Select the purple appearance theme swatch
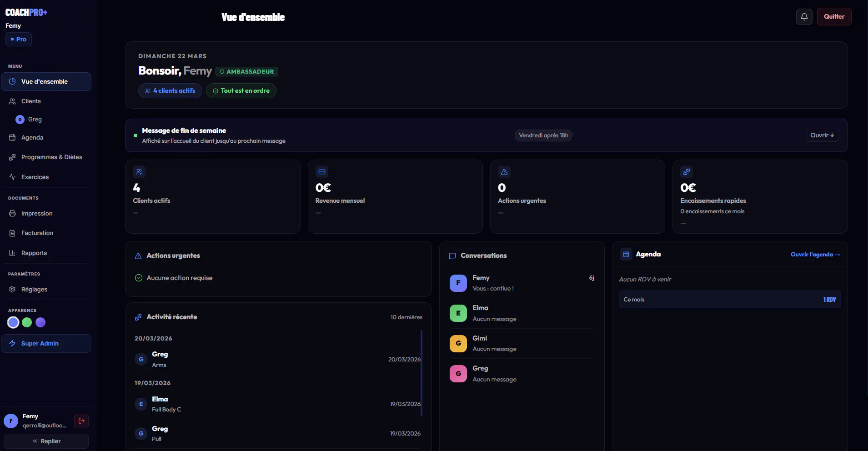The image size is (868, 451). 40,323
